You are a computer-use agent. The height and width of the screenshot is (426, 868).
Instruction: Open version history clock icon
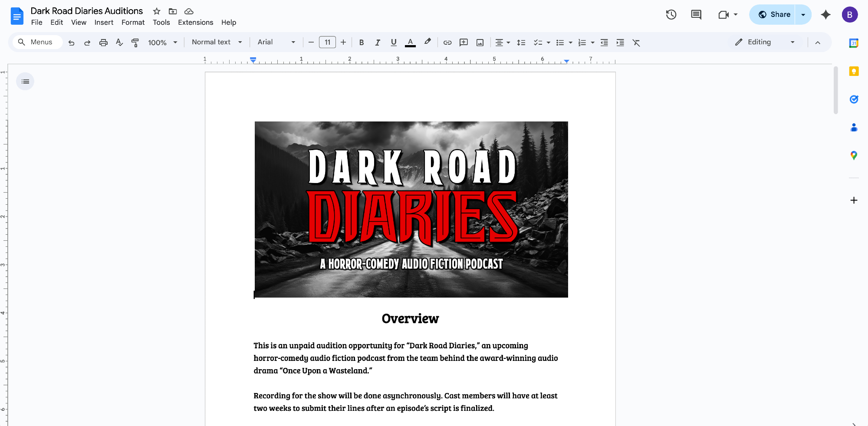[x=671, y=15]
